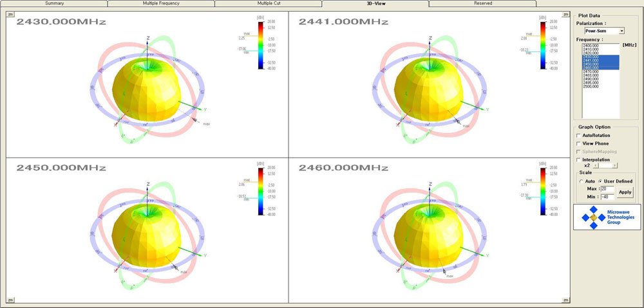This screenshot has height=308, width=644.
Task: Click the dBi color scale bar in the 2430.000MHz plot
Action: pos(261,45)
